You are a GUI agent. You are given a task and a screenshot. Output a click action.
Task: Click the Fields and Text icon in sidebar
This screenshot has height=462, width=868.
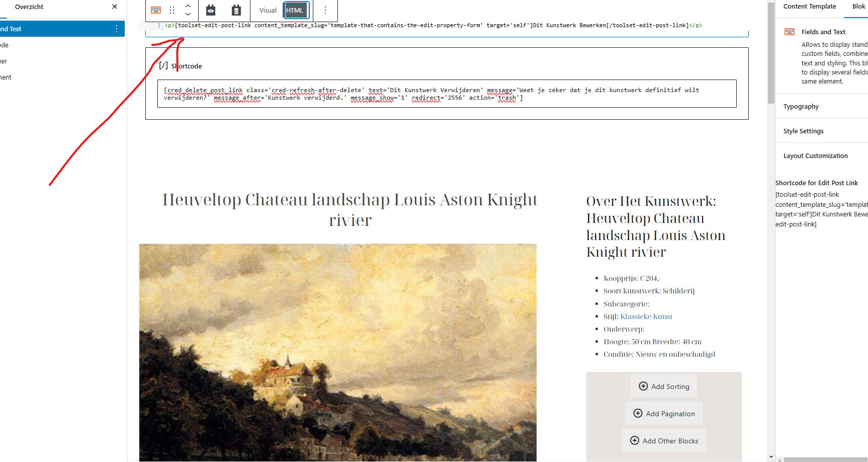(x=790, y=32)
